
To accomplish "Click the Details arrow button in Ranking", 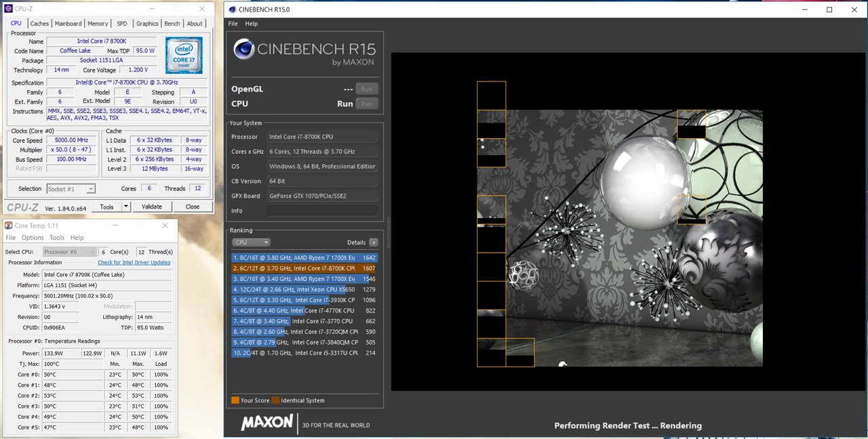I will tap(374, 243).
